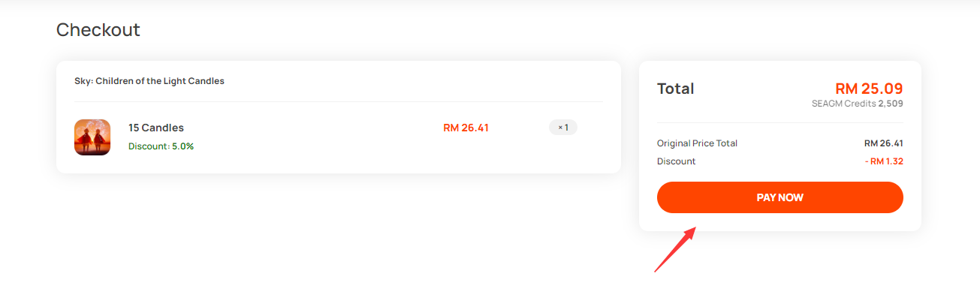Click the Candles word in the title

(x=207, y=81)
